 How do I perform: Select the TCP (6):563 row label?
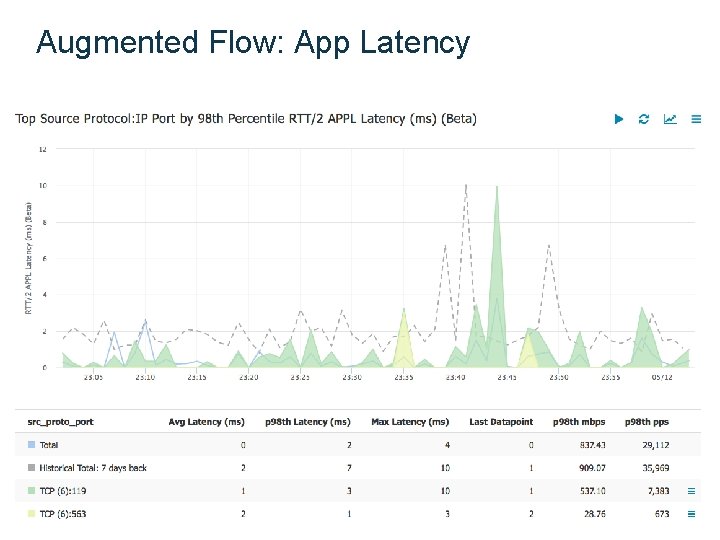click(63, 514)
